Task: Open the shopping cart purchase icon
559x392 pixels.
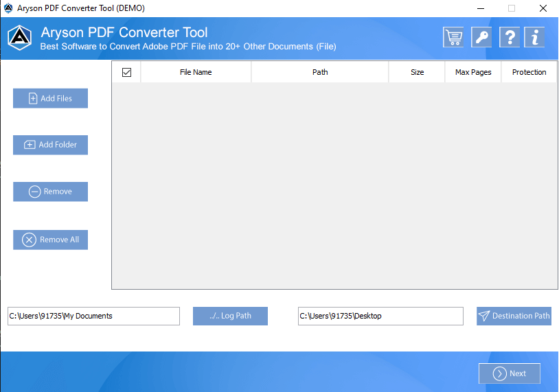Action: (x=453, y=37)
